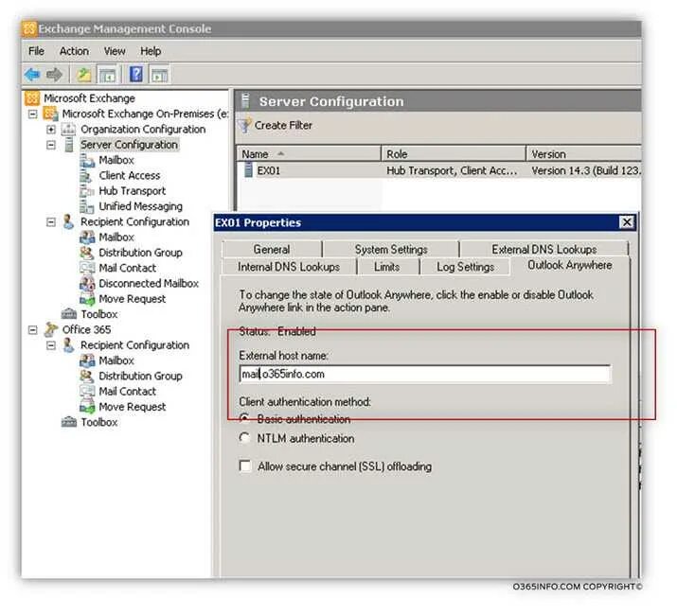Select Office 365 Move Request item
This screenshot has height=616, width=677.
(x=133, y=407)
